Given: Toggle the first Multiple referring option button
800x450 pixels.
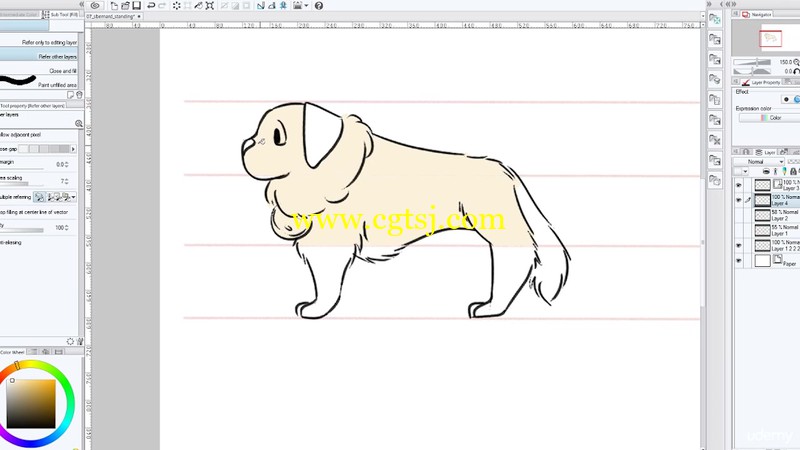Looking at the screenshot, I should (39, 197).
